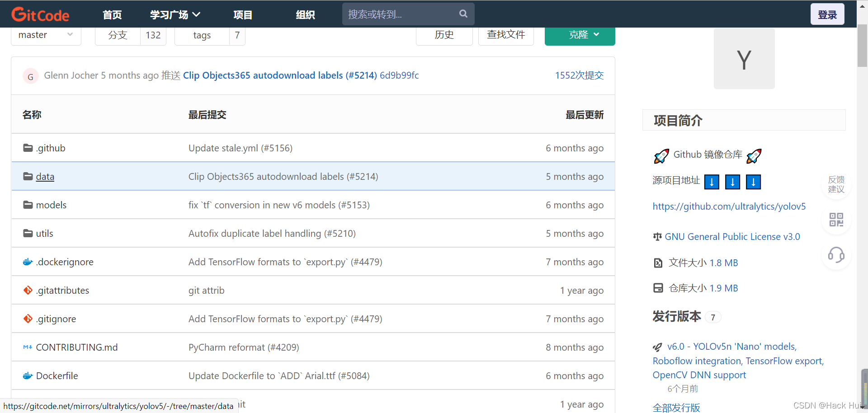Click the 历史 history button
Viewport: 868px width, 413px height.
pos(444,35)
